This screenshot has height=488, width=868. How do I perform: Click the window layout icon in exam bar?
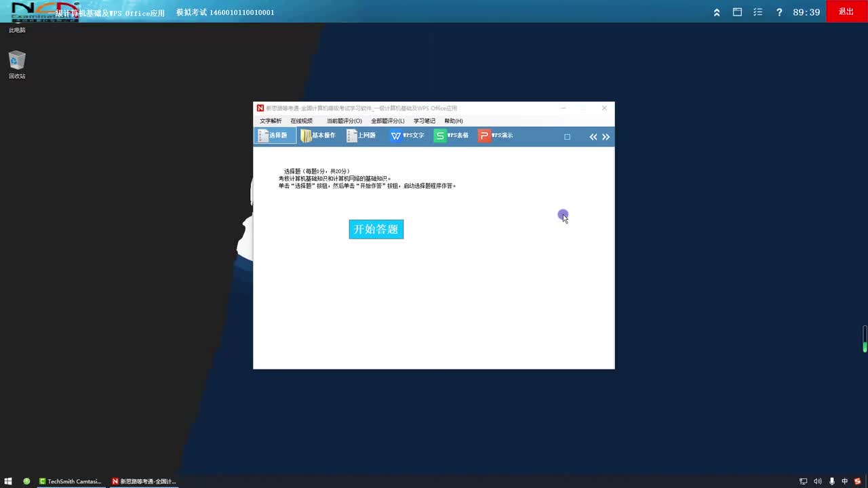tap(737, 12)
